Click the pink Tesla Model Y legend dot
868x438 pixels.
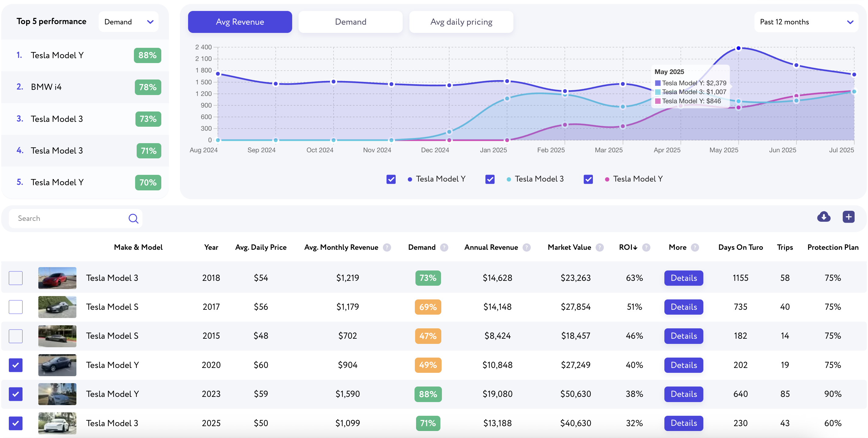click(x=607, y=179)
